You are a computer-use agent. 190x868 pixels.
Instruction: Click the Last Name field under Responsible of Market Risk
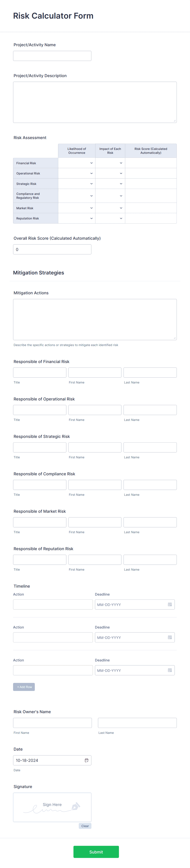click(x=150, y=522)
